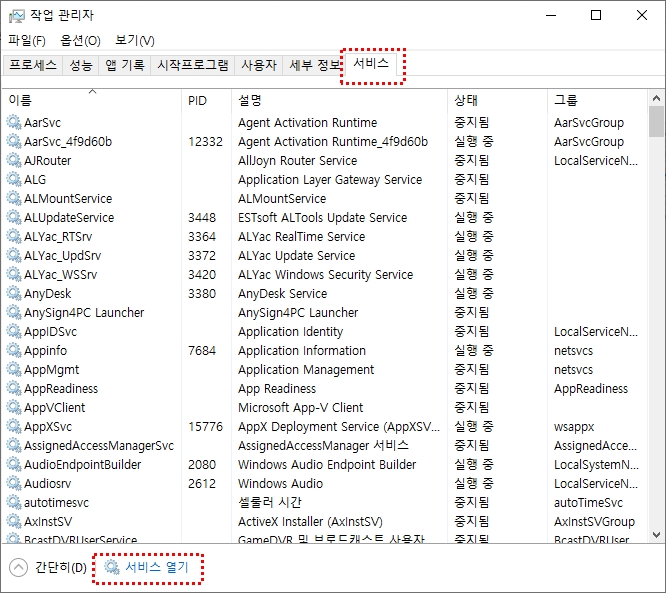Click the autotimesvc gear icon
Viewport: 666px width, 593px height.
pyautogui.click(x=14, y=503)
